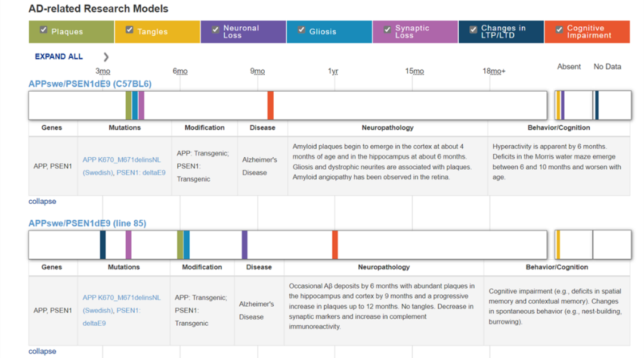Disable the Neuronal Loss checkbox
644x358 pixels.
coord(215,30)
